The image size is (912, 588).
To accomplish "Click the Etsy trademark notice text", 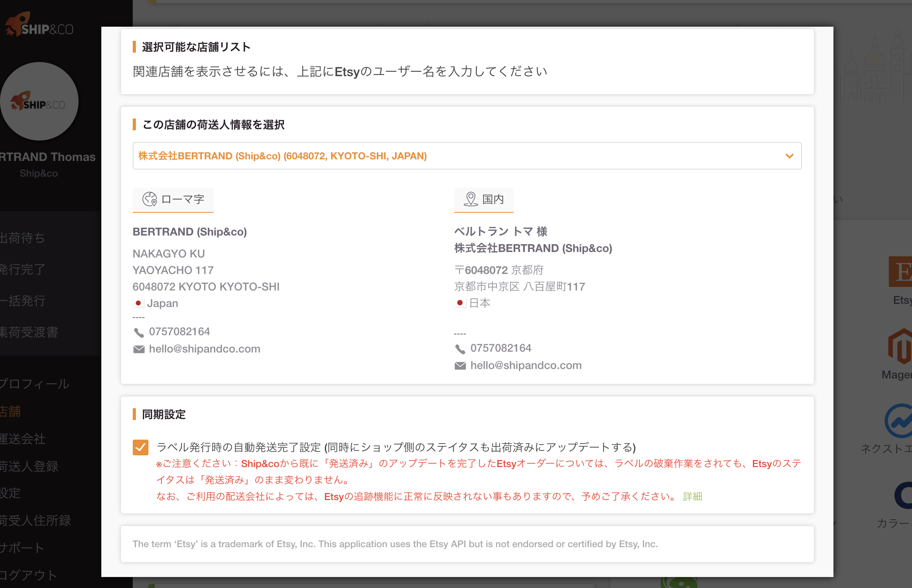I will point(395,544).
